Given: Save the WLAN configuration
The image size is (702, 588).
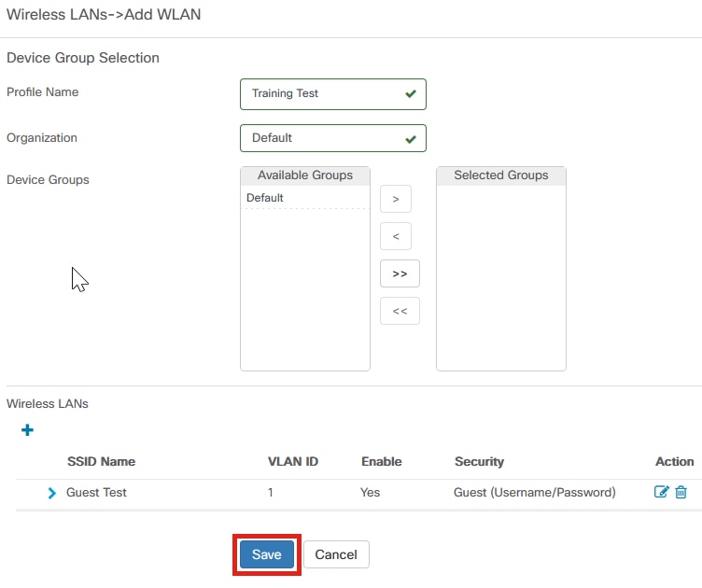Looking at the screenshot, I should [x=267, y=554].
